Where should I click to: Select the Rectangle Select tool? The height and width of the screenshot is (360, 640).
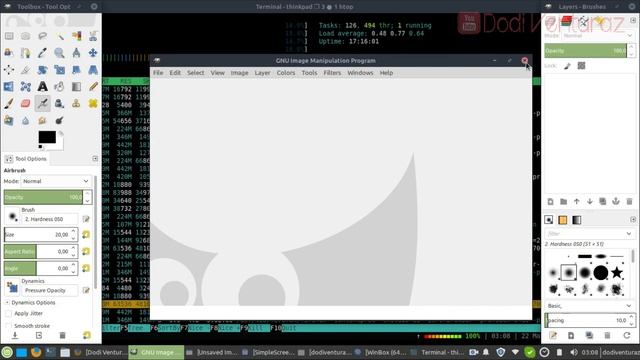9,36
